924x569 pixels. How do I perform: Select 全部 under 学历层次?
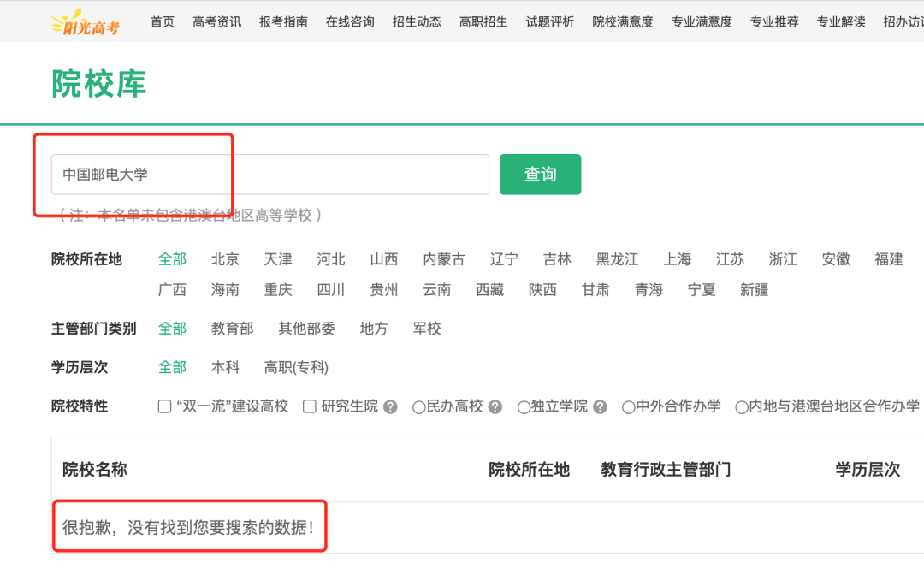[x=172, y=367]
